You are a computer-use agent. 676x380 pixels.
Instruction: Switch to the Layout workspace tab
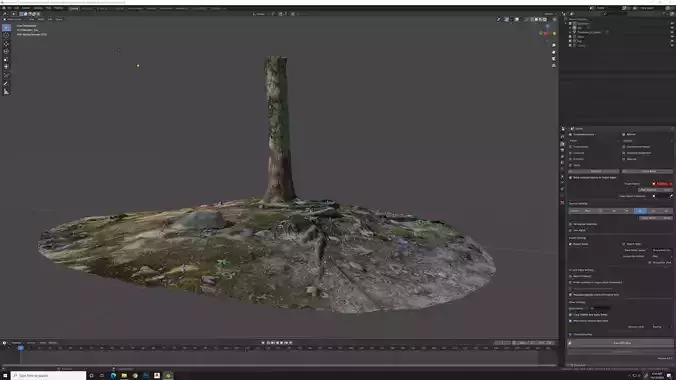click(x=74, y=8)
